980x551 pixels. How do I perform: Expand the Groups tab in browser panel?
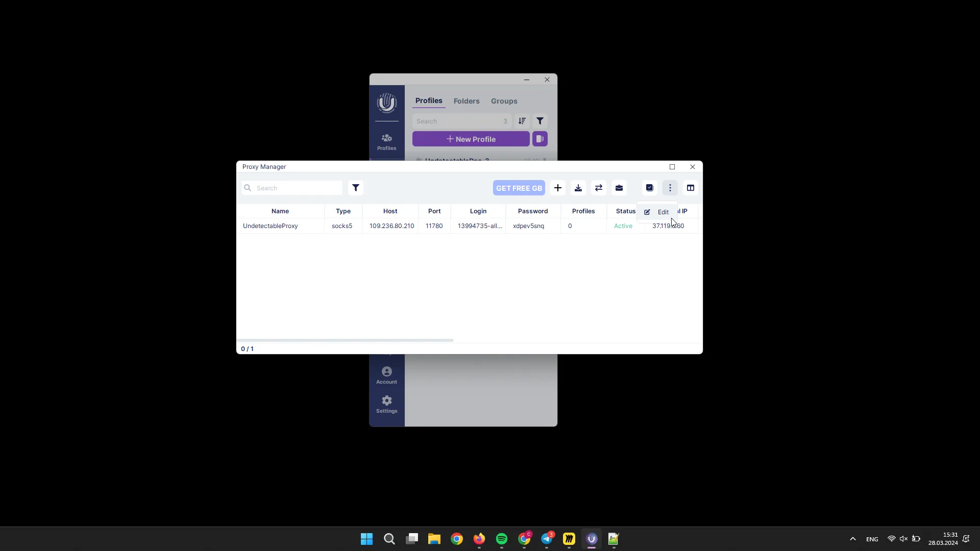tap(505, 101)
